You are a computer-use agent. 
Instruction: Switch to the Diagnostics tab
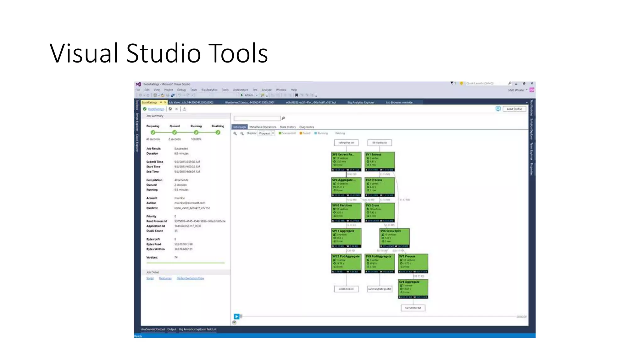coord(307,127)
